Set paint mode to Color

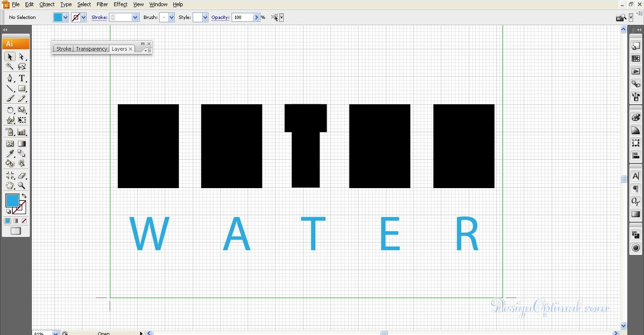point(8,221)
